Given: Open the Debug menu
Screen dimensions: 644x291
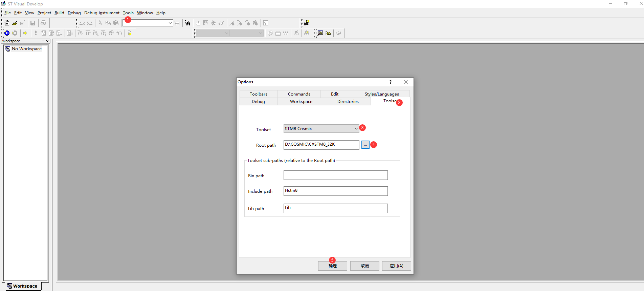Looking at the screenshot, I should click(x=74, y=13).
